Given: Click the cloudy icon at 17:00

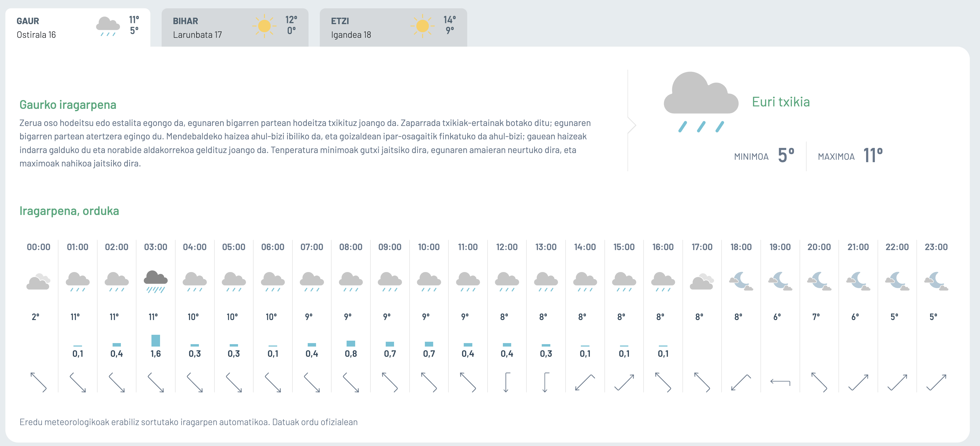Looking at the screenshot, I should click(702, 282).
